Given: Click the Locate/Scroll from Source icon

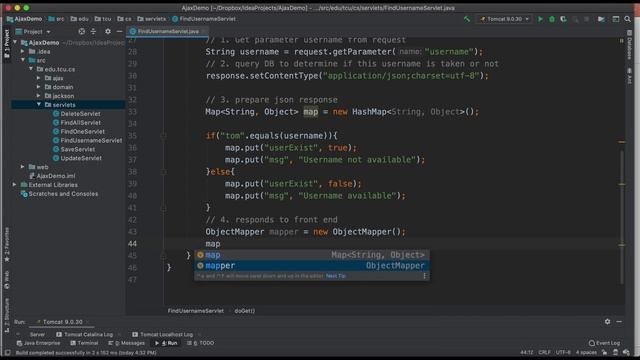Looking at the screenshot, I should [82, 31].
